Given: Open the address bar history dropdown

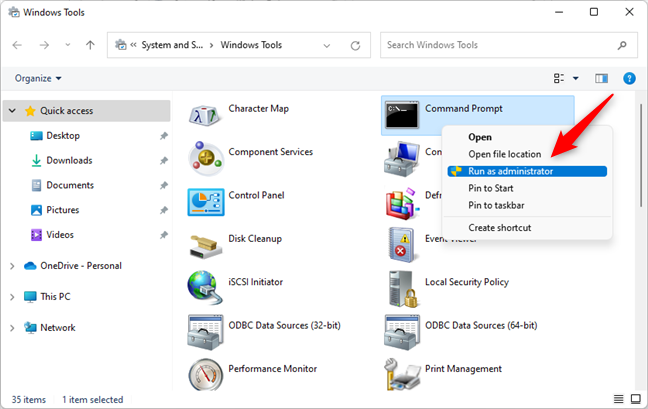Looking at the screenshot, I should [326, 45].
